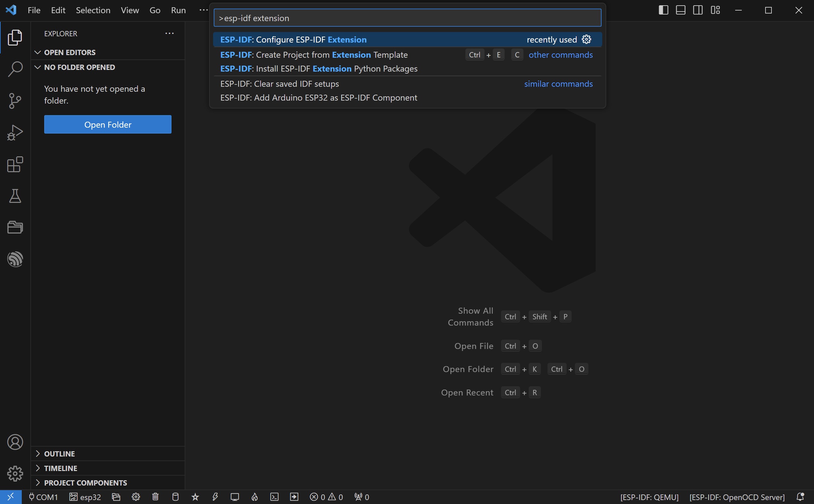This screenshot has width=814, height=504.
Task: Open the Search view
Action: coord(15,69)
